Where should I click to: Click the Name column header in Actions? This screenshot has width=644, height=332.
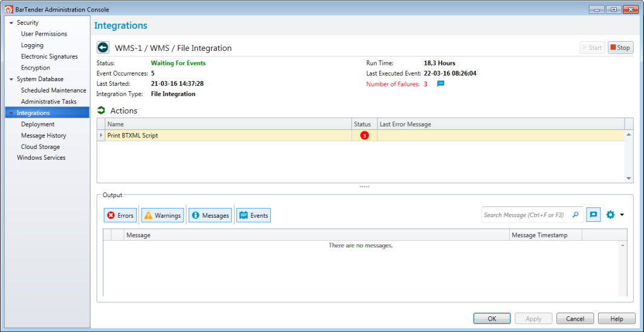(229, 124)
